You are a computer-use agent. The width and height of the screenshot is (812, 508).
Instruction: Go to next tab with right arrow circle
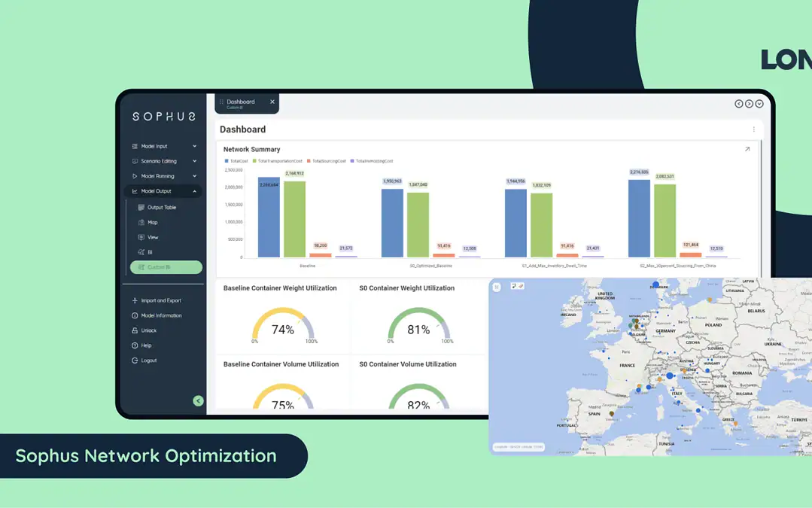click(749, 104)
